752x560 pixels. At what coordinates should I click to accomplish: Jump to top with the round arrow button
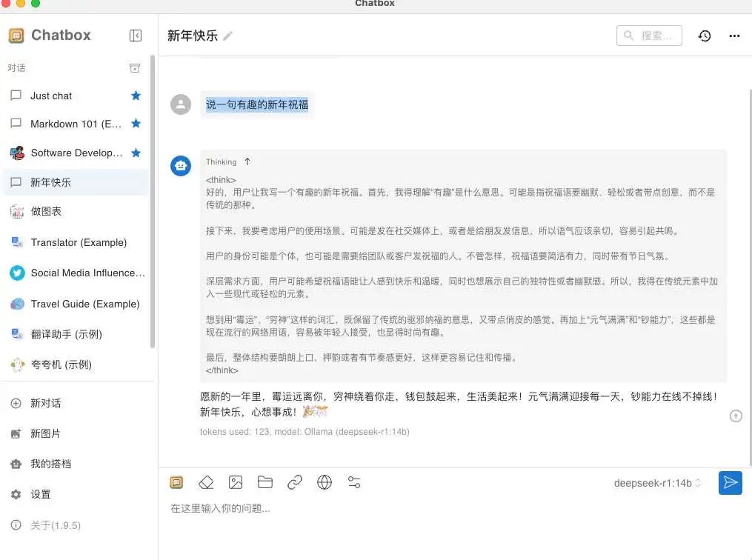(736, 416)
